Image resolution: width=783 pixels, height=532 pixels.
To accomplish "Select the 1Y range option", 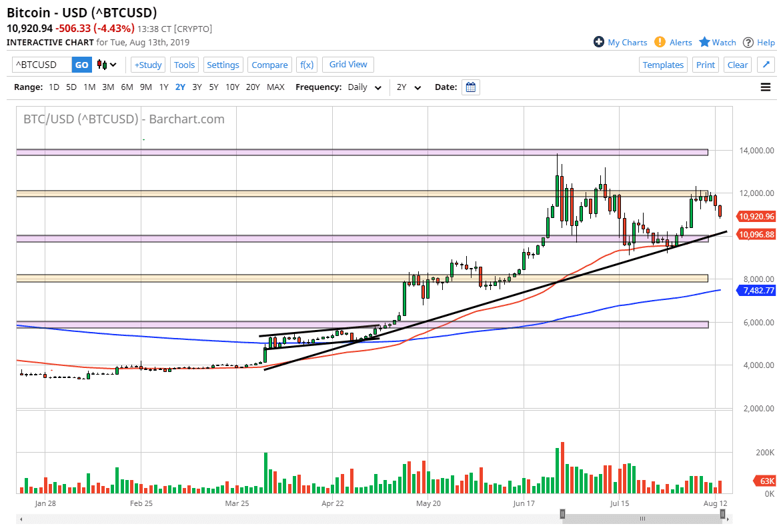I will point(163,87).
